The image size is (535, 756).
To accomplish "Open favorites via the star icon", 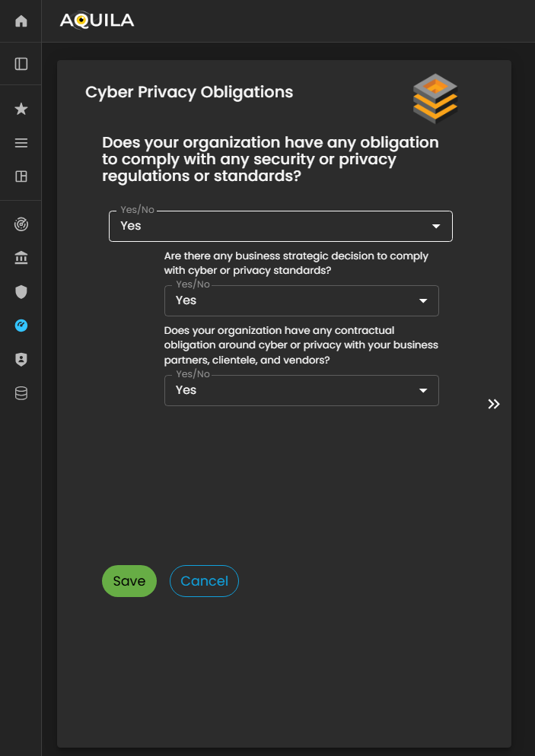I will (21, 110).
